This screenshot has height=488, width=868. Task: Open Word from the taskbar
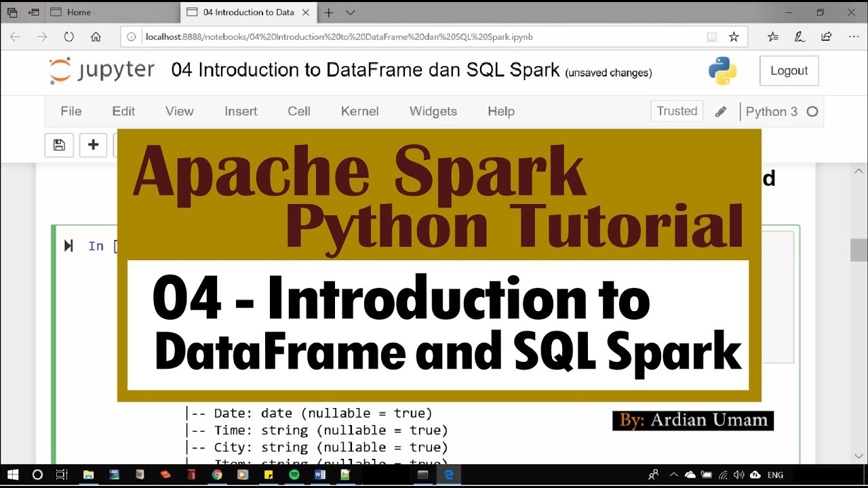point(319,475)
